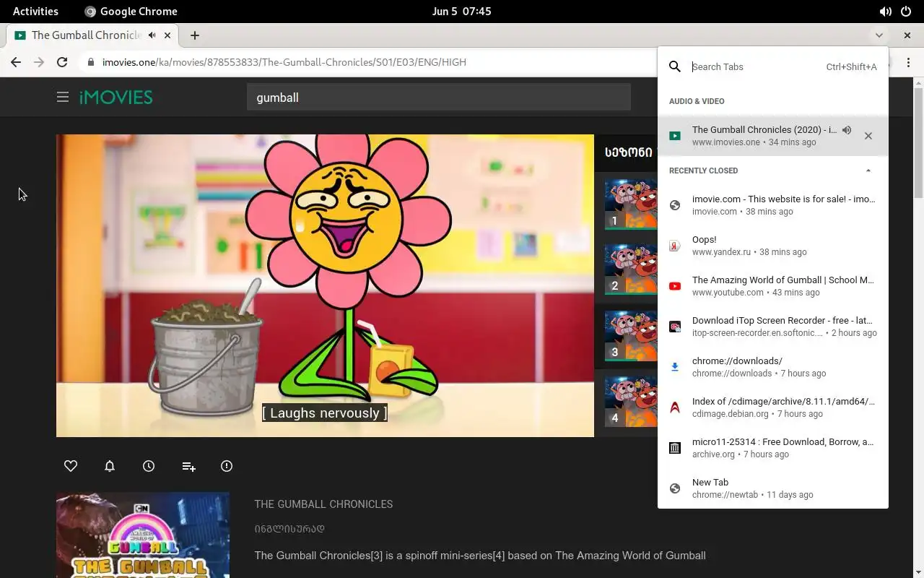Reload the page with the refresh icon

(x=62, y=62)
